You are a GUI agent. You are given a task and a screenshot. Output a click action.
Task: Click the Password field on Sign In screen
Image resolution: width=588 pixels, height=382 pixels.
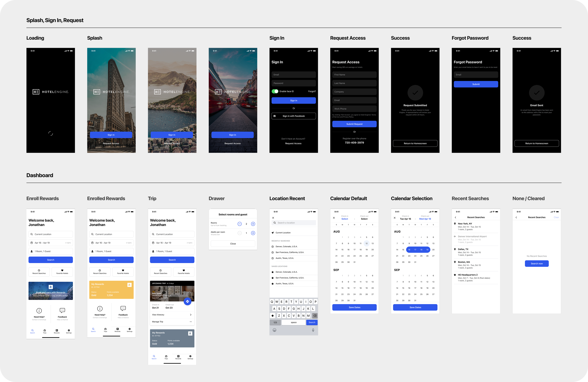[294, 83]
